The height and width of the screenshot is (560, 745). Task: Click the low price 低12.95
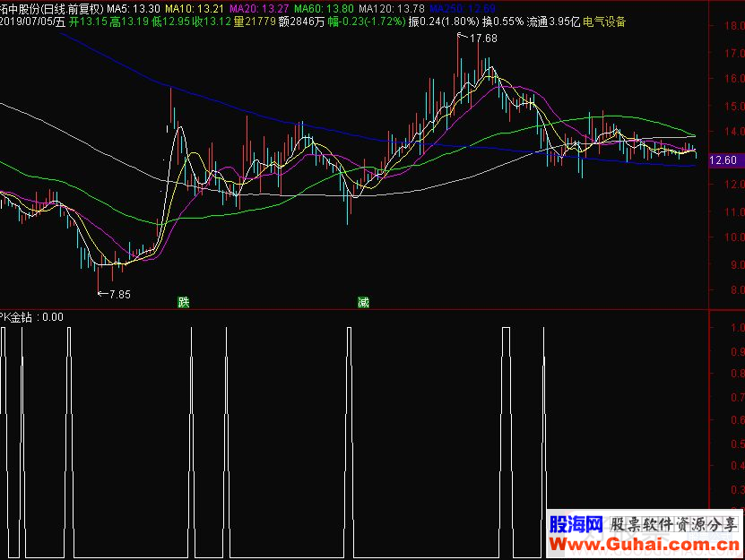pos(170,22)
